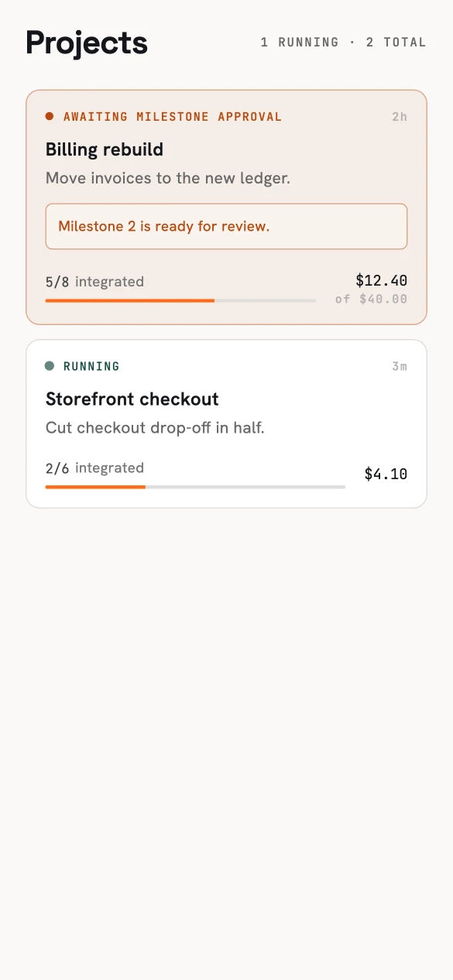Click the orange awaiting-approval status dot
453x980 pixels.
pyautogui.click(x=50, y=116)
